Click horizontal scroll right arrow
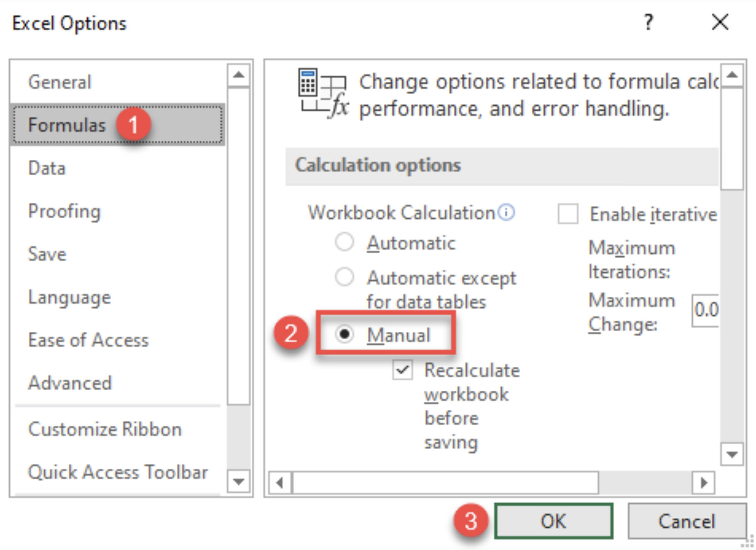Screen dimensions: 756x550 (x=704, y=483)
